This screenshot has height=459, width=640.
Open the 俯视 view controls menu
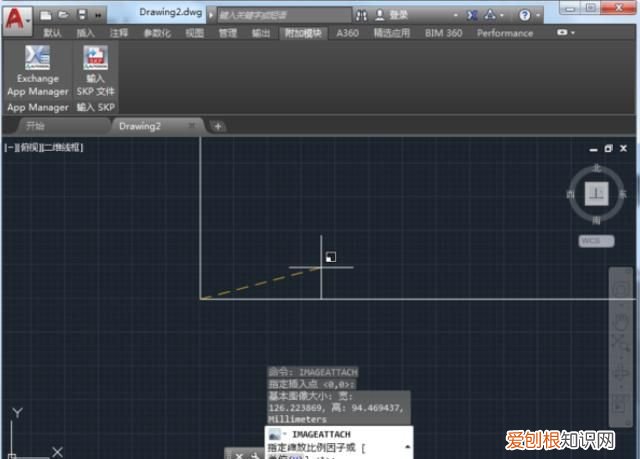point(29,147)
